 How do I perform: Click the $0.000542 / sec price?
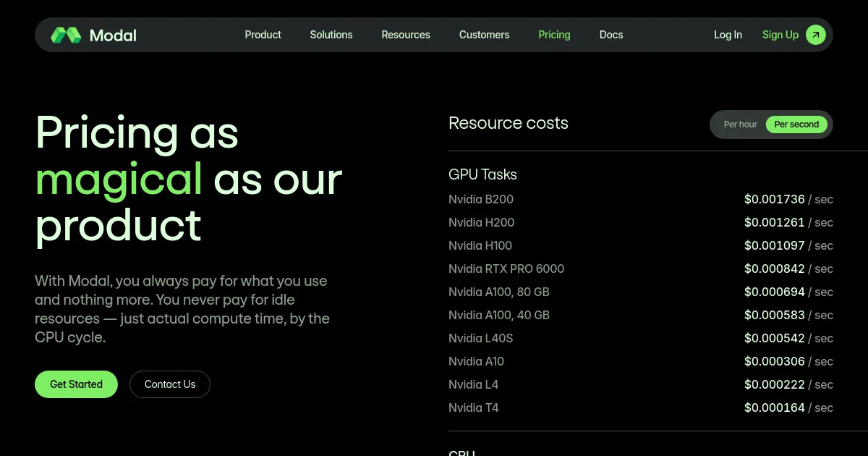788,338
